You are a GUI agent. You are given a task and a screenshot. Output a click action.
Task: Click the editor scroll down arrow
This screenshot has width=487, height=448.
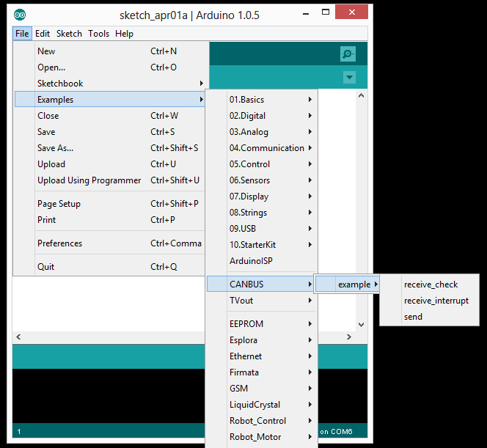pos(361,325)
